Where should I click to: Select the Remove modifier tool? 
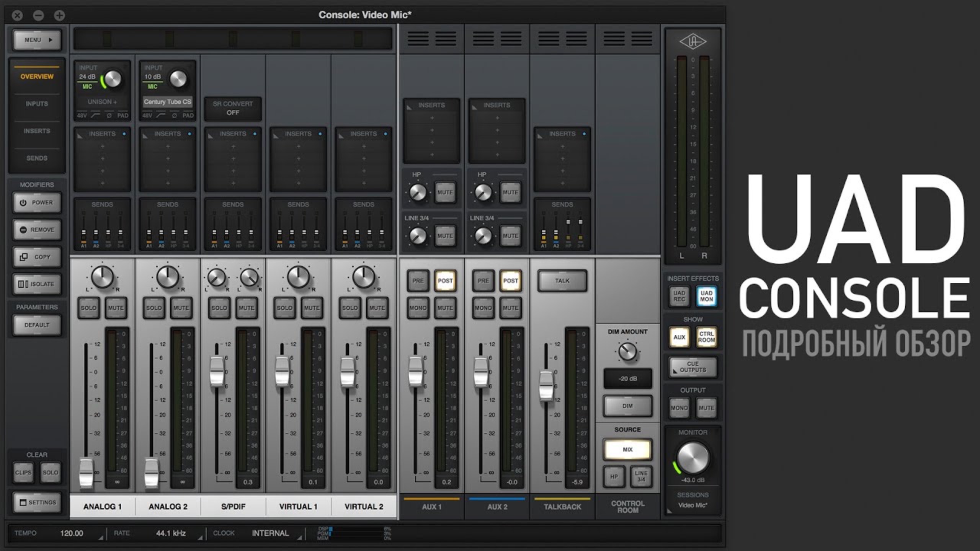click(x=37, y=230)
